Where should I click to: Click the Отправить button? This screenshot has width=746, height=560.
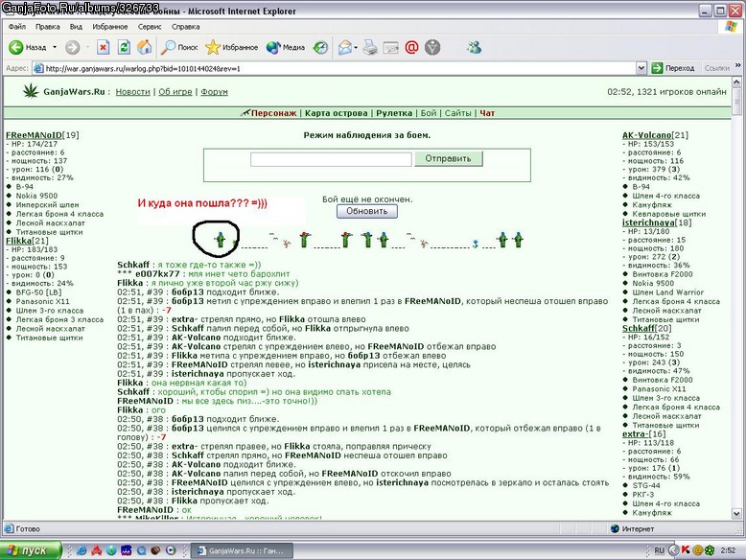[448, 158]
